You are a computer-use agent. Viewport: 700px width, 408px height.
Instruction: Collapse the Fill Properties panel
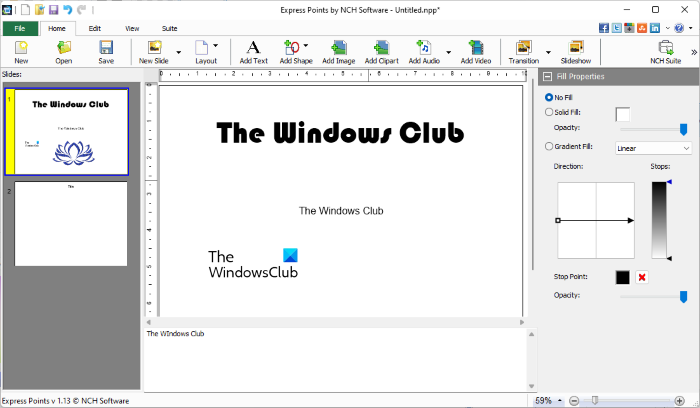(x=547, y=77)
